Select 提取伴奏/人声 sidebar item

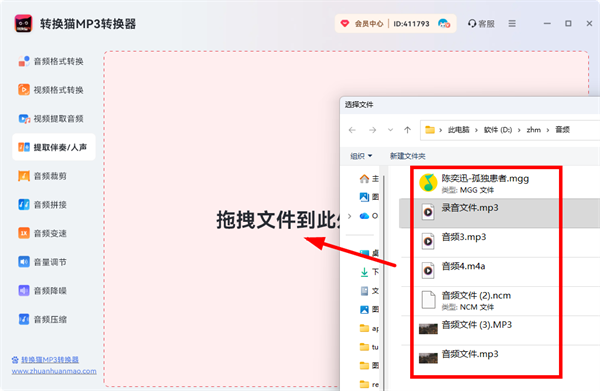54,147
